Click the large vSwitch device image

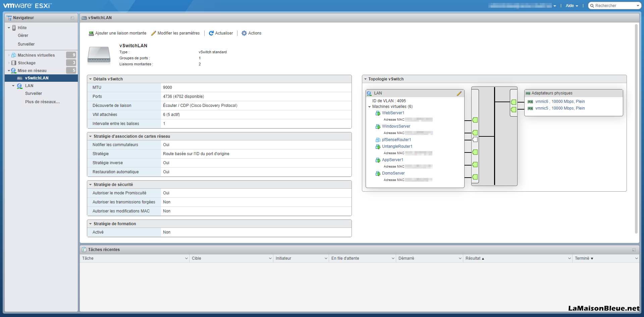pyautogui.click(x=99, y=55)
